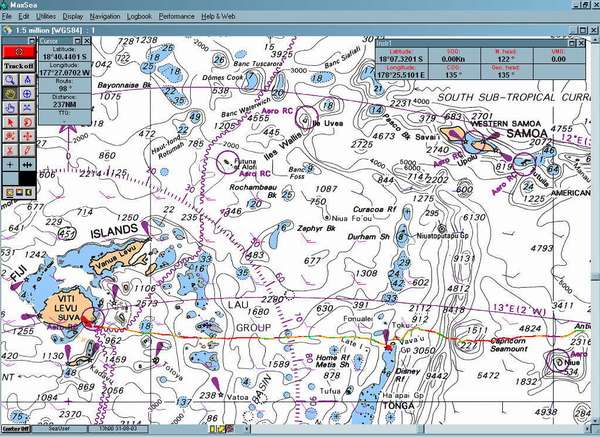Open the Performance menu
The image size is (600, 437).
click(176, 16)
